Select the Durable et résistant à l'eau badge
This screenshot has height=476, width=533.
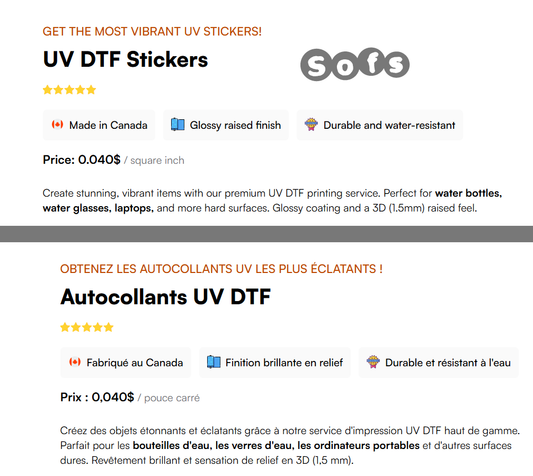439,362
